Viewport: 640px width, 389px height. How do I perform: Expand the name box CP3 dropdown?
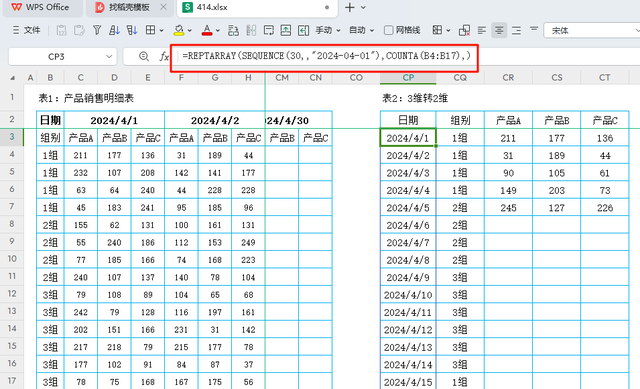pos(109,56)
